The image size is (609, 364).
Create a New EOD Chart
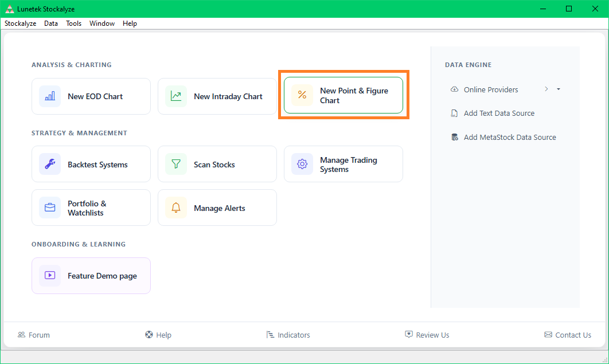[x=91, y=96]
